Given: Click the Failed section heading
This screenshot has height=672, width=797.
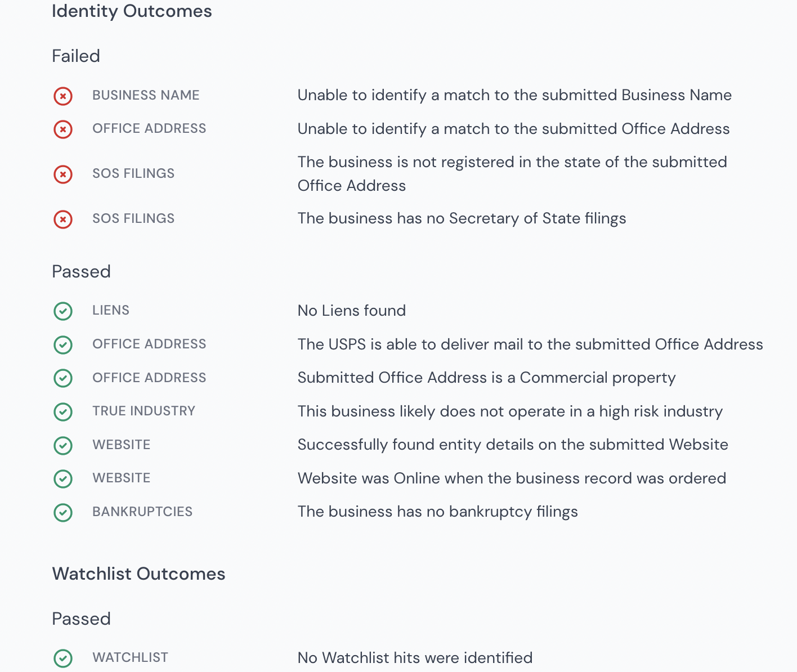Looking at the screenshot, I should pos(76,56).
